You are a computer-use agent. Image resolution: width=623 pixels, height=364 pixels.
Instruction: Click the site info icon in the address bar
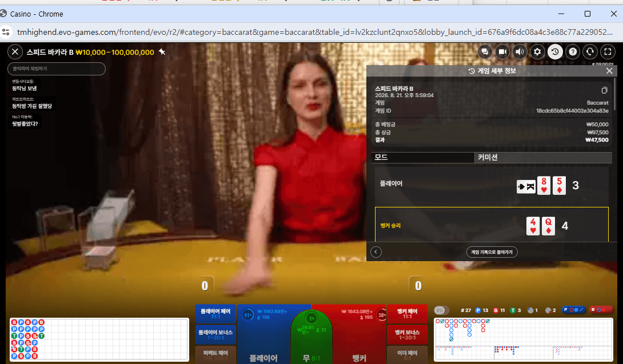click(x=6, y=32)
